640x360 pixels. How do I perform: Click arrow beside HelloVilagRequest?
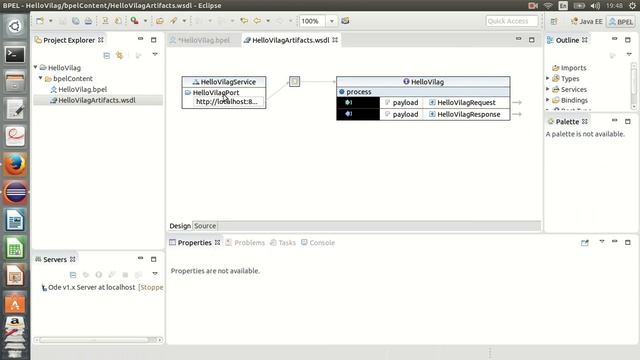pos(517,102)
